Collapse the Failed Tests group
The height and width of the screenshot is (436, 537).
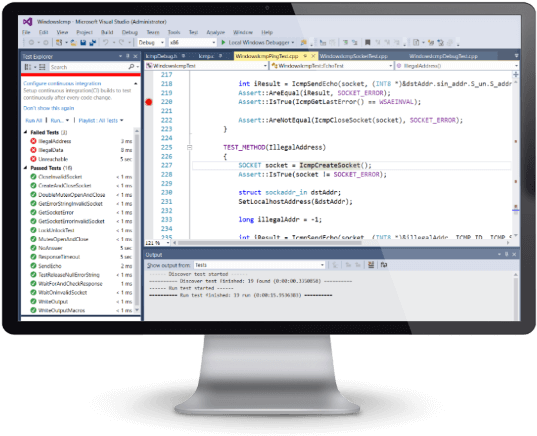[x=26, y=132]
